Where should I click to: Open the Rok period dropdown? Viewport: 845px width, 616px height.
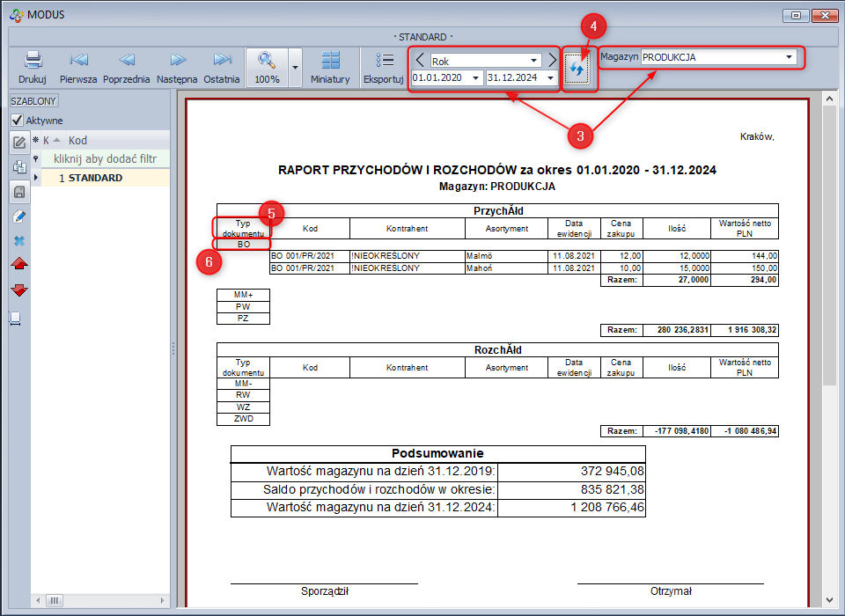pos(534,61)
